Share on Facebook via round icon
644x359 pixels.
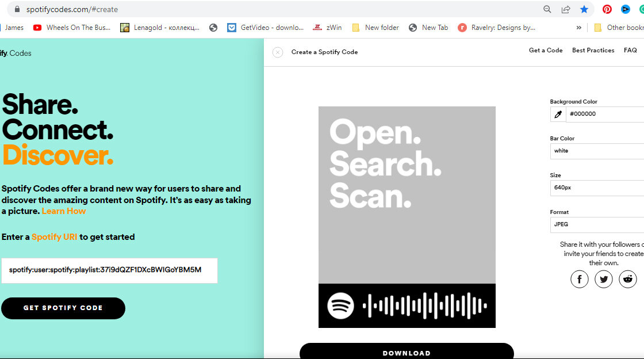point(580,279)
